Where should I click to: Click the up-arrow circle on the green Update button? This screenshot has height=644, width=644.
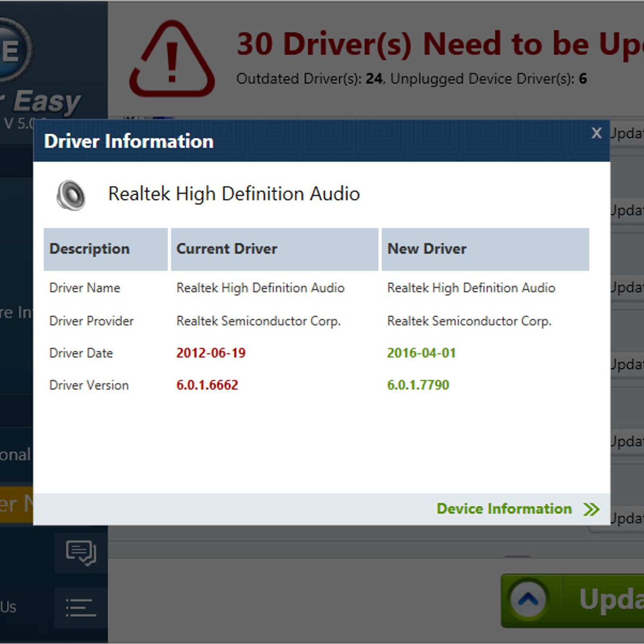[528, 599]
